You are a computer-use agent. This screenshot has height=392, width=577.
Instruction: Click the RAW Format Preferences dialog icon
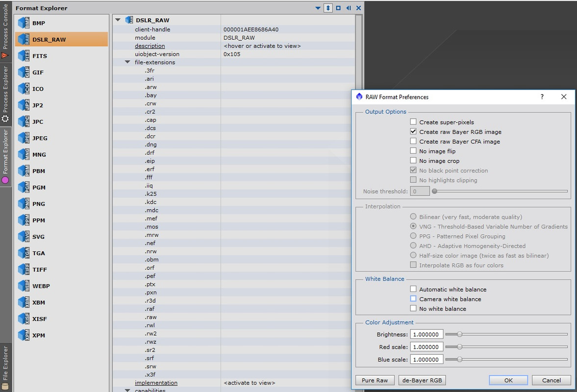point(359,97)
